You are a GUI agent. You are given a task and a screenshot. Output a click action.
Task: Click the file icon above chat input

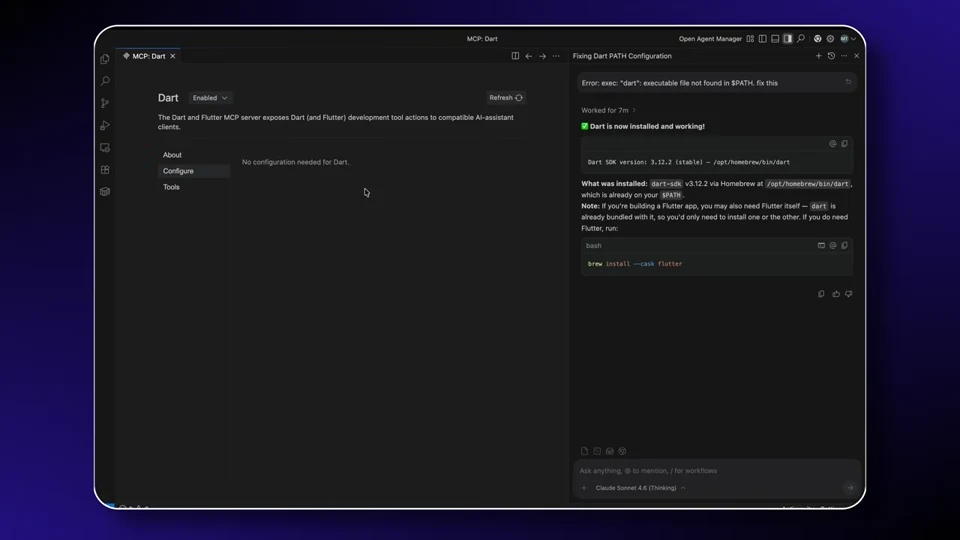pyautogui.click(x=584, y=451)
